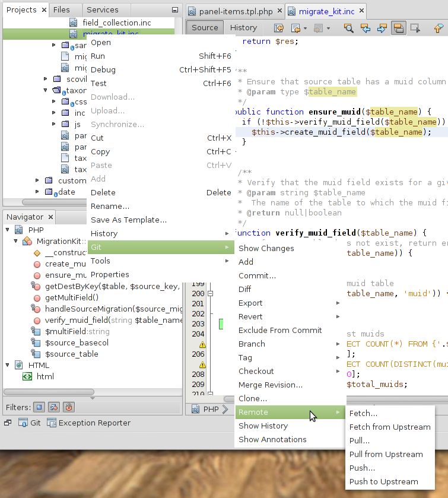Choose Rename... in the context menu
This screenshot has width=448, height=498.
[x=160, y=207]
